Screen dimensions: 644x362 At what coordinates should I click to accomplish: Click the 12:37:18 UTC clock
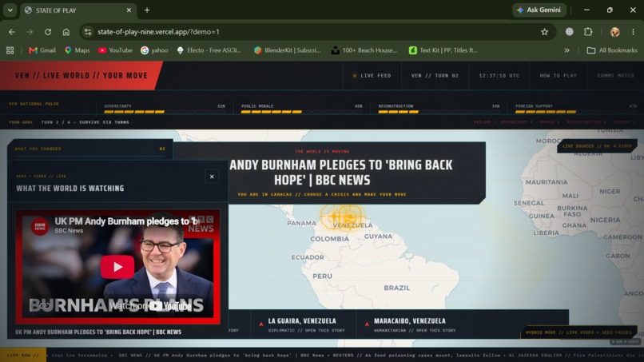(499, 76)
